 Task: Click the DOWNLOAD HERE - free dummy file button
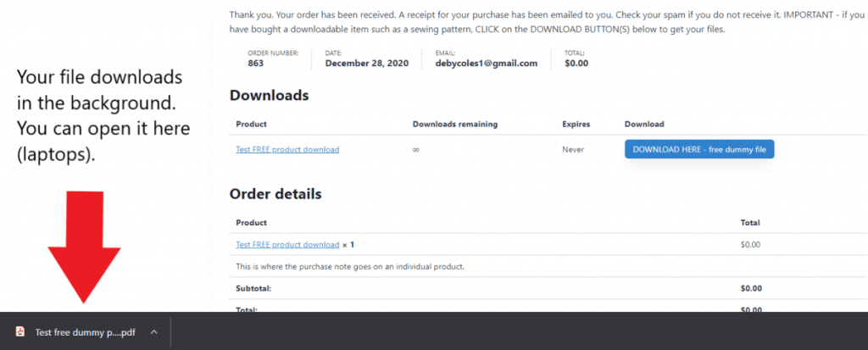pos(699,149)
